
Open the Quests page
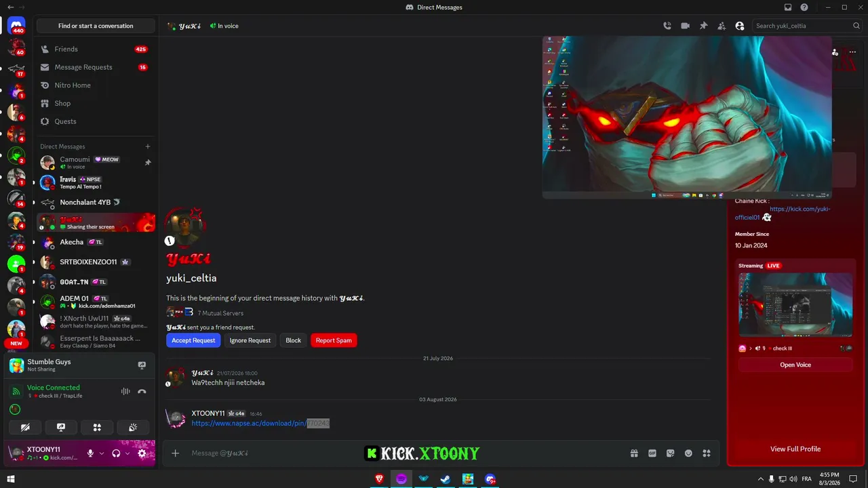click(96, 121)
